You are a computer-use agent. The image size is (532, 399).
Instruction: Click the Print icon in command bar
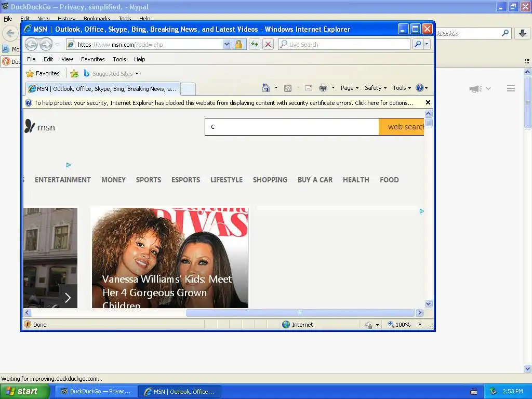point(323,88)
